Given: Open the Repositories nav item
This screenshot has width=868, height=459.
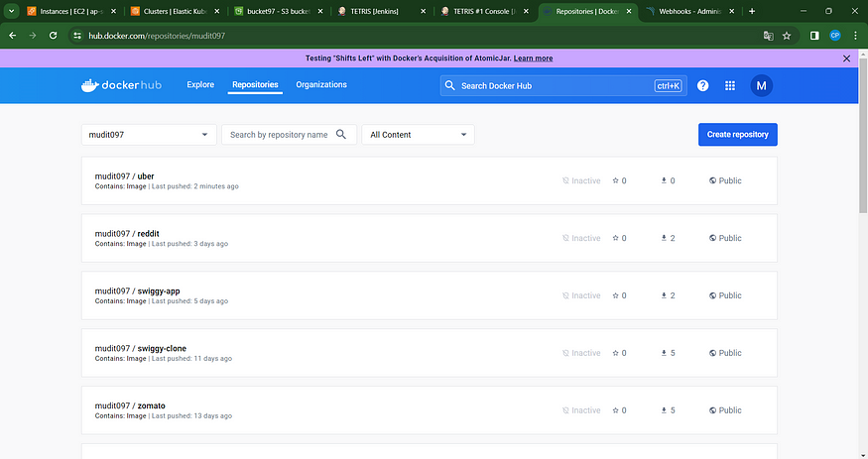Looking at the screenshot, I should (x=255, y=84).
